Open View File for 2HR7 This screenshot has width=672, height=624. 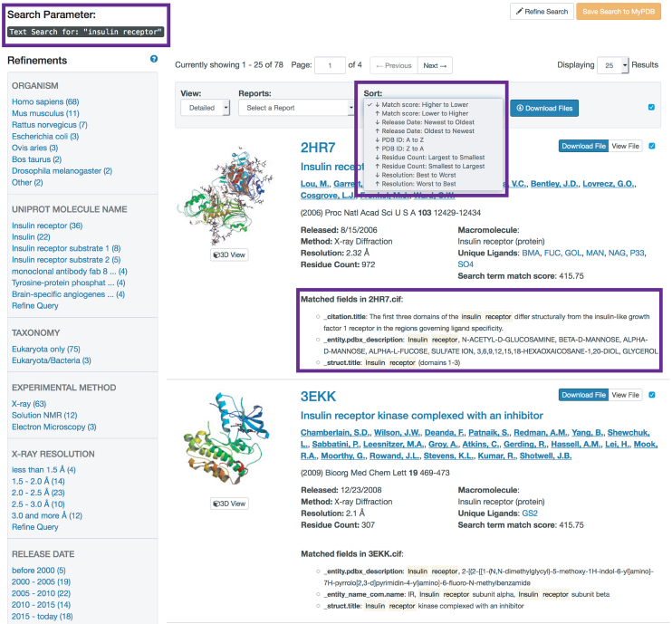625,146
